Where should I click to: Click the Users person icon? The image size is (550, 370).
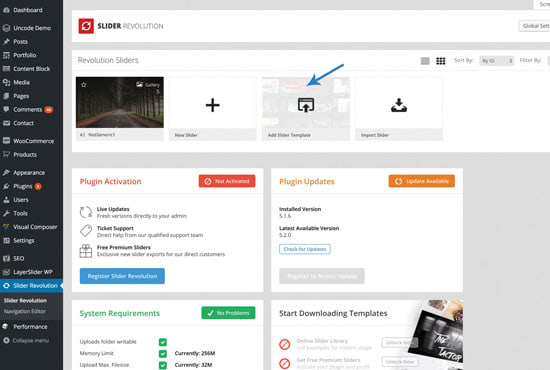pos(6,200)
